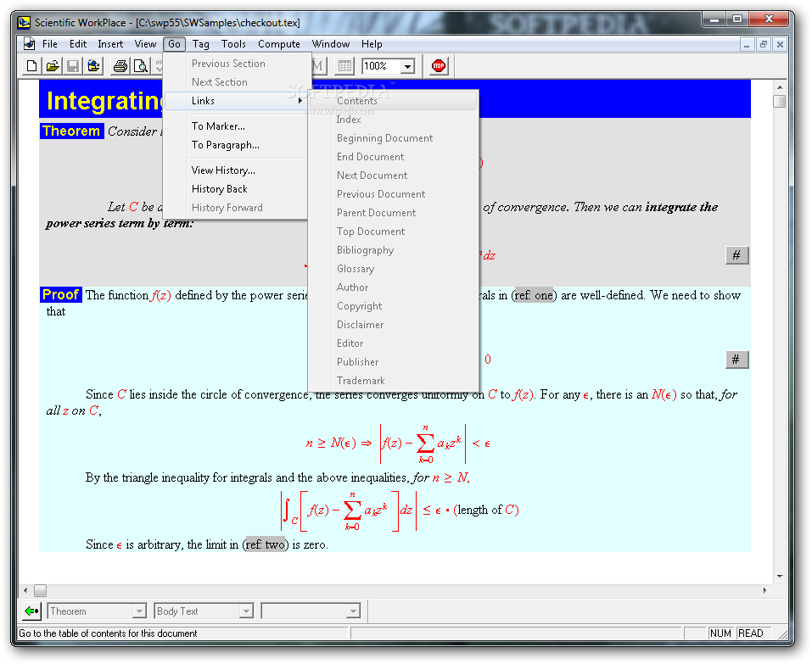The width and height of the screenshot is (812, 664).
Task: Close the open Go menu
Action: 175,44
